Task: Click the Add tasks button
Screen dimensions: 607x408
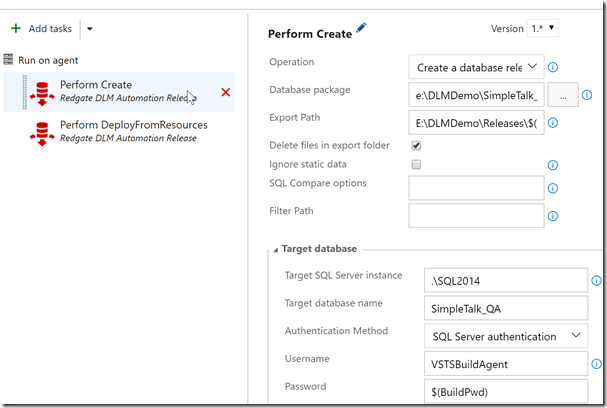Action: coord(42,29)
